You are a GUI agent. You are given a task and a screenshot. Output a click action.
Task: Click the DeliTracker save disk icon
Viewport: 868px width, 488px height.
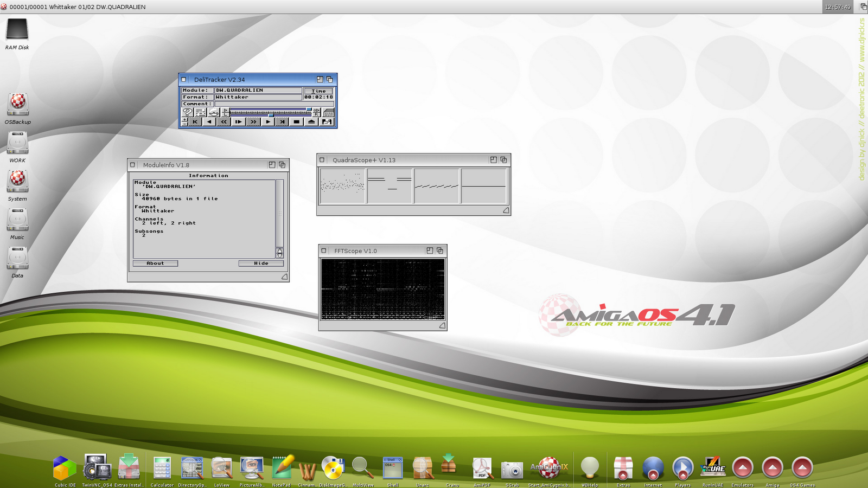(x=327, y=122)
